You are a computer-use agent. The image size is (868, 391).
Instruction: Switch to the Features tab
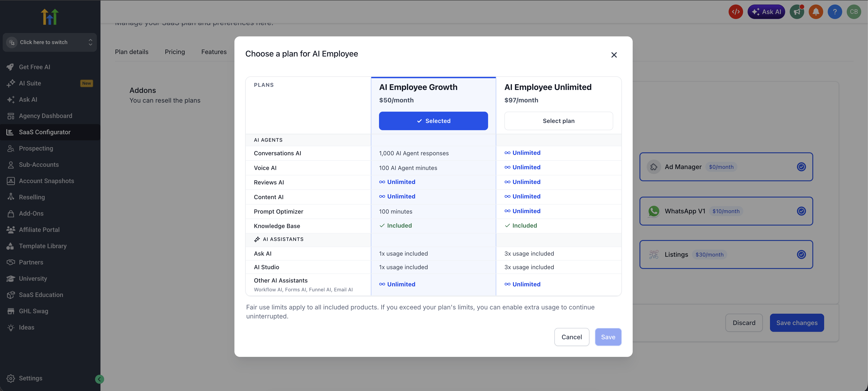[x=214, y=52]
